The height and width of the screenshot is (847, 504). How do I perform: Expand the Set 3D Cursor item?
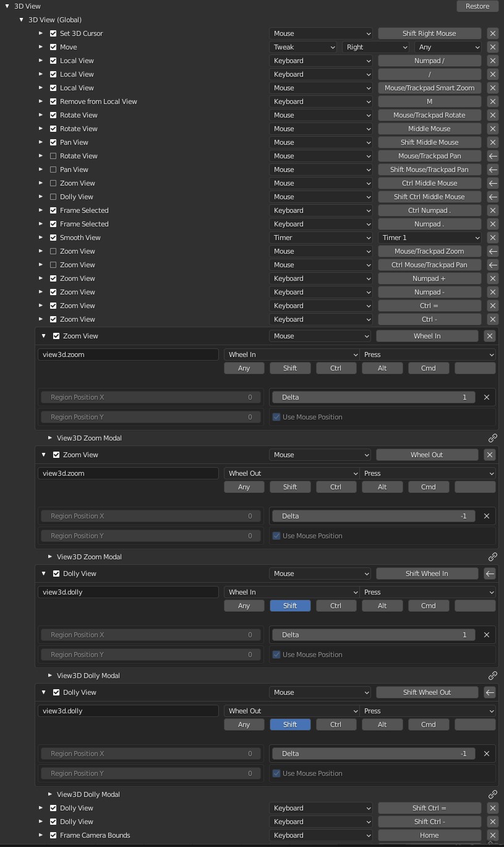coord(41,33)
